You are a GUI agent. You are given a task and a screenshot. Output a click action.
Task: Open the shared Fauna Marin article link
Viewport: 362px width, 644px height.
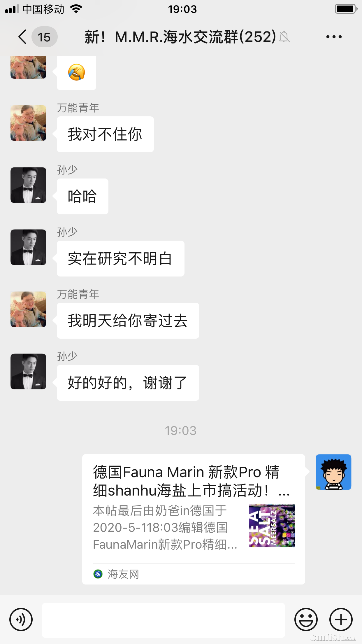194,519
